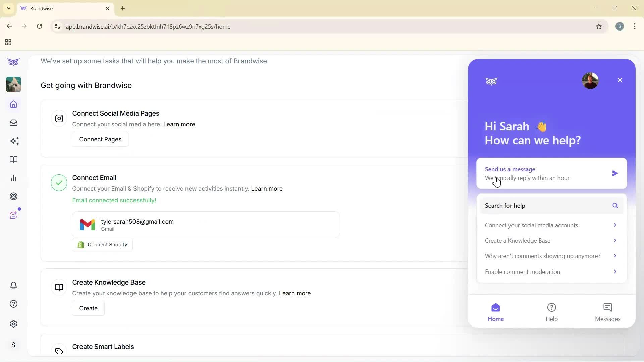This screenshot has height=362, width=644.
Task: Open the browser tab list dropdown arrow
Action: point(8,8)
